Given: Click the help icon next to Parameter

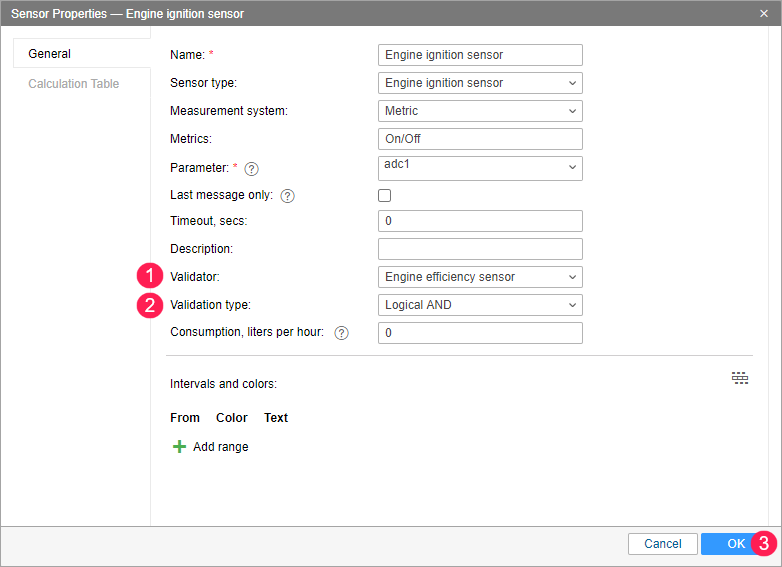Looking at the screenshot, I should (x=251, y=169).
